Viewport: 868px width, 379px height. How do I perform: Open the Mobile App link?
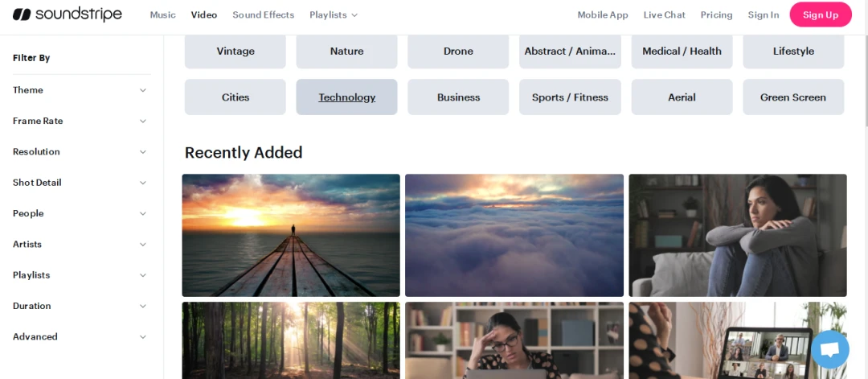click(x=602, y=15)
